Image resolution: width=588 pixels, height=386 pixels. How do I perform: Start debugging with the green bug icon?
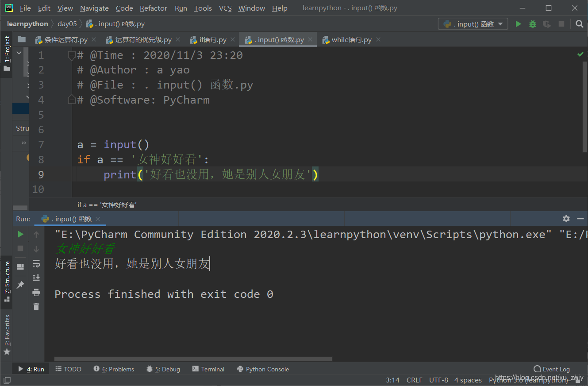(x=533, y=24)
